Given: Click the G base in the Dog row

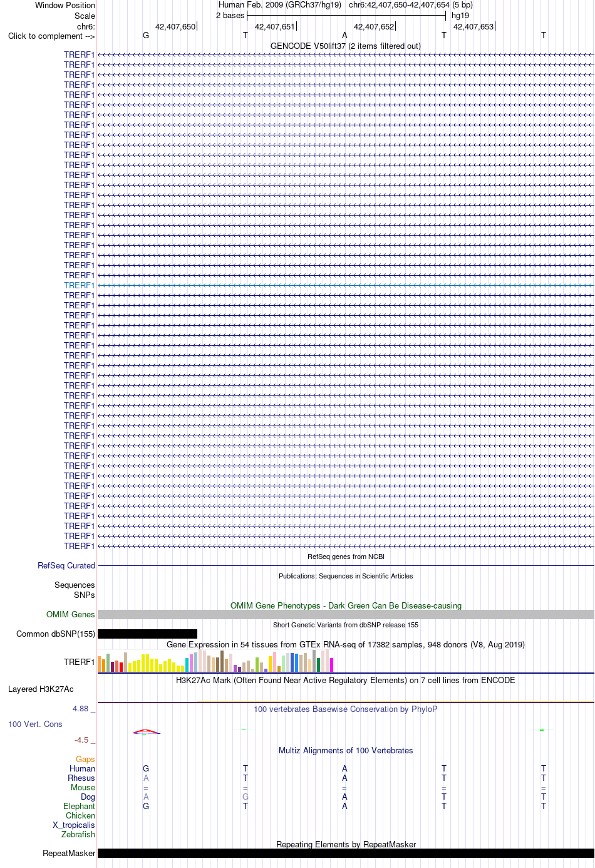Looking at the screenshot, I should (x=246, y=797).
